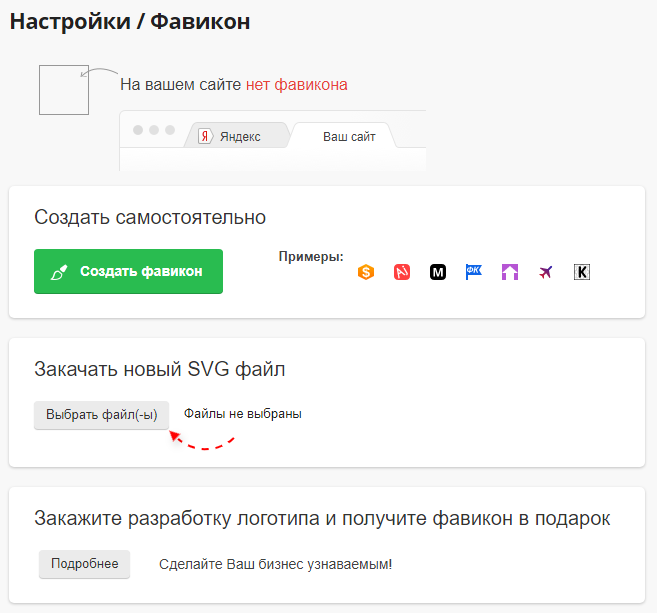The width and height of the screenshot is (657, 613).
Task: Click the empty favicon placeholder square
Action: click(x=64, y=90)
